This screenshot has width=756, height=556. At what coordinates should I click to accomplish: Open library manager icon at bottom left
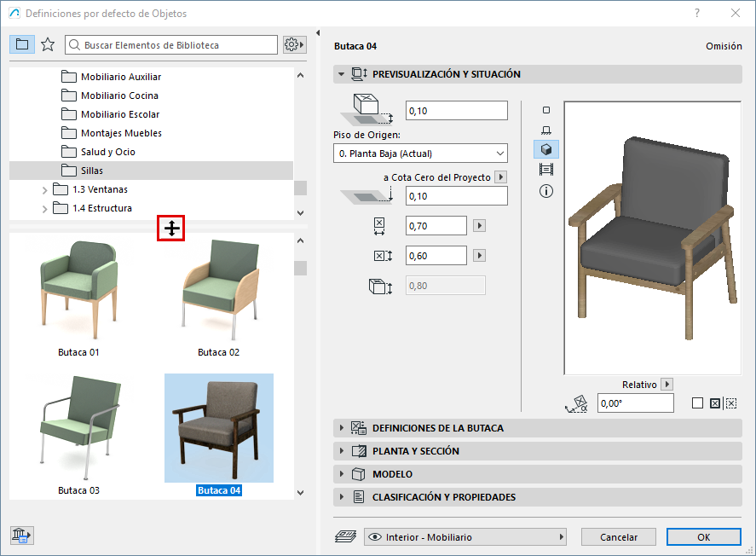[x=21, y=536]
